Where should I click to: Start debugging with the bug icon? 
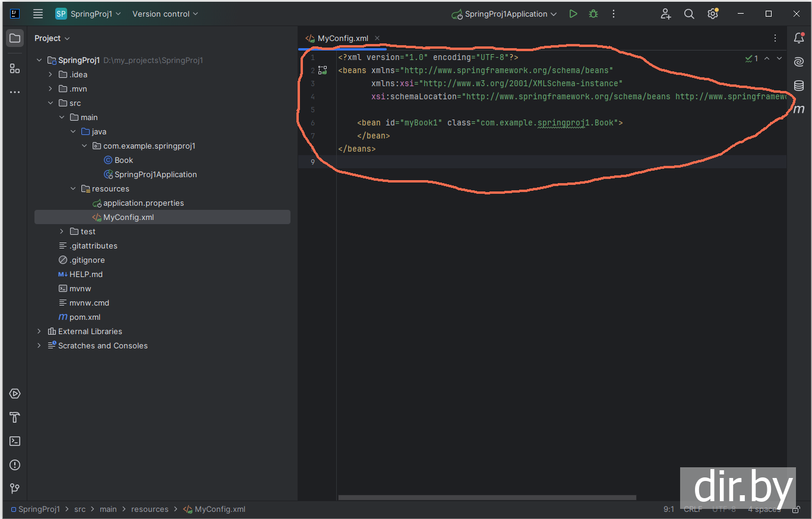coord(593,14)
